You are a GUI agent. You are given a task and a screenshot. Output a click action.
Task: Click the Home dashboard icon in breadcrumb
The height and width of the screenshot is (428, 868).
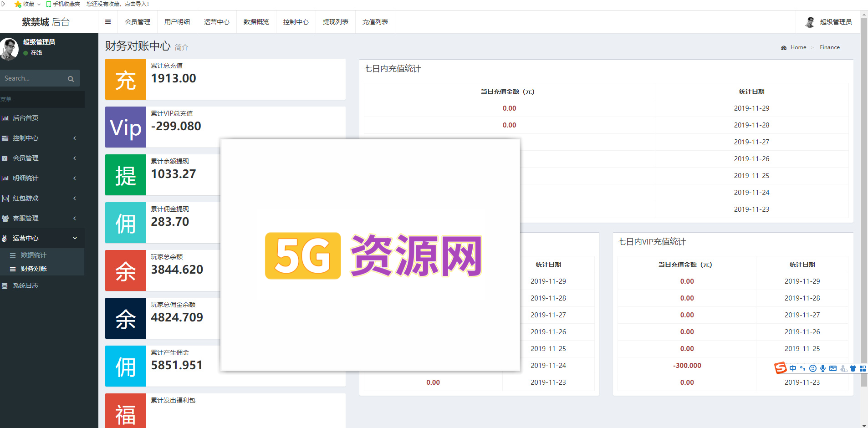point(784,47)
